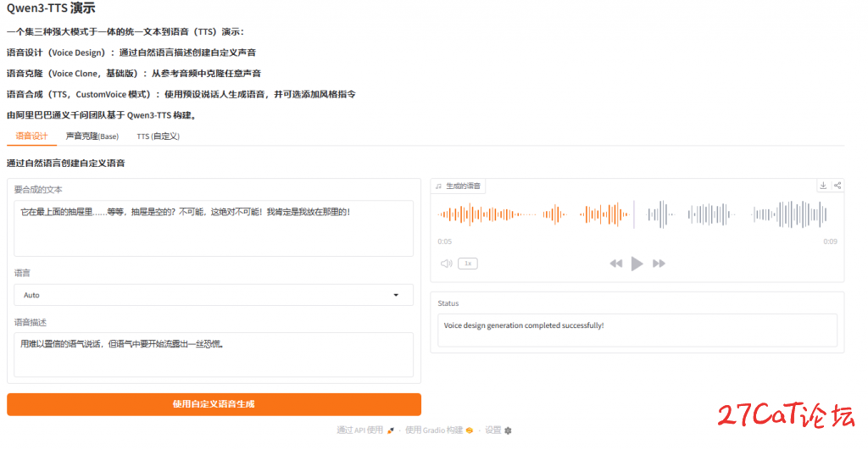
Task: Open the 声音克隆(Base) tab
Action: click(x=92, y=136)
